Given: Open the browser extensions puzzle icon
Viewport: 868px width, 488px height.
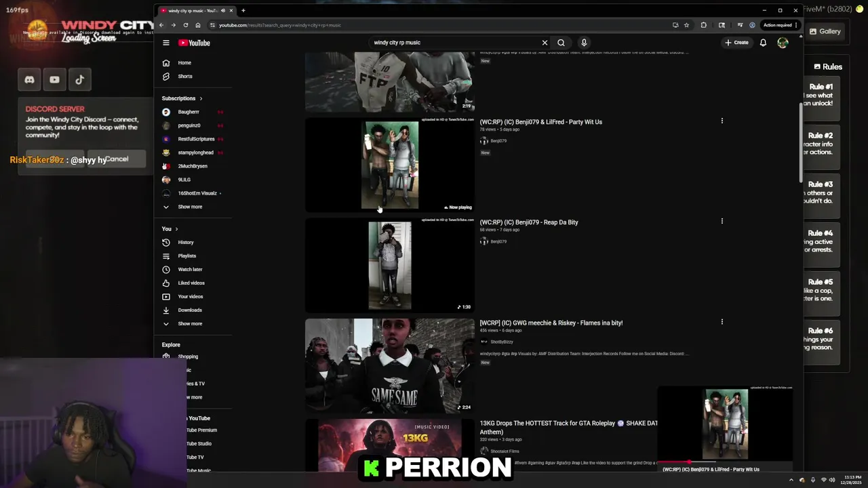Looking at the screenshot, I should (704, 25).
